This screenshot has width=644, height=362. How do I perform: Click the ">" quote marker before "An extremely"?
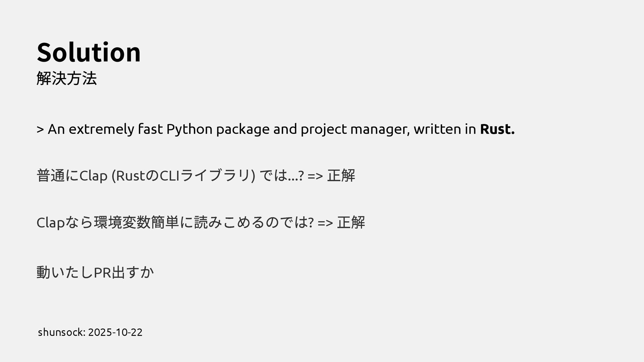(x=40, y=129)
